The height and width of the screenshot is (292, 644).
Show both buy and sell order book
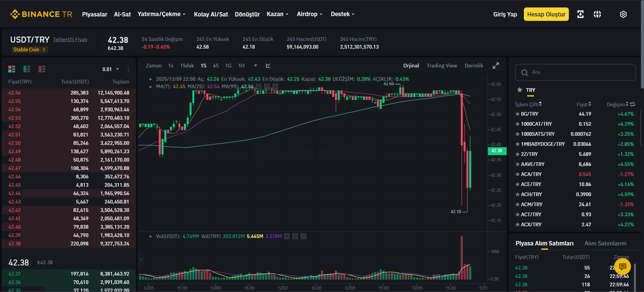point(12,69)
